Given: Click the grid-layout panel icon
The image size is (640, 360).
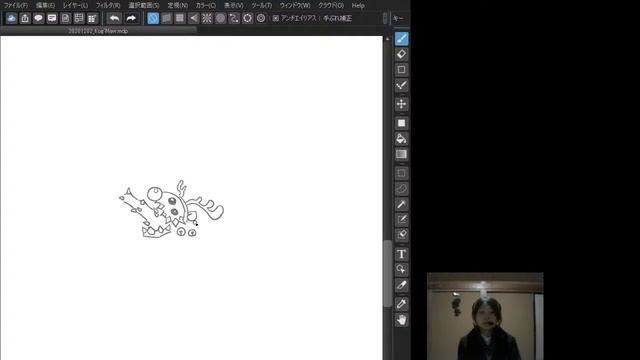Looking at the screenshot, I should tap(92, 18).
